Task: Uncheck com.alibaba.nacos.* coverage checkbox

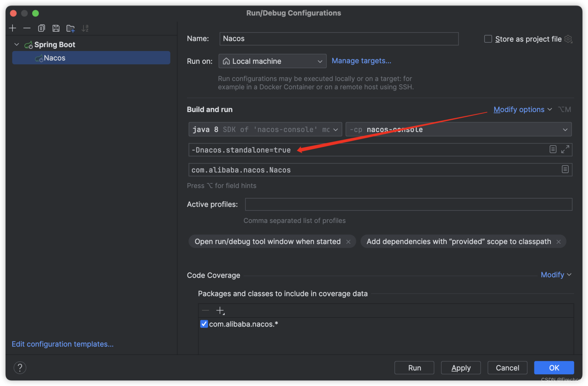Action: [204, 324]
